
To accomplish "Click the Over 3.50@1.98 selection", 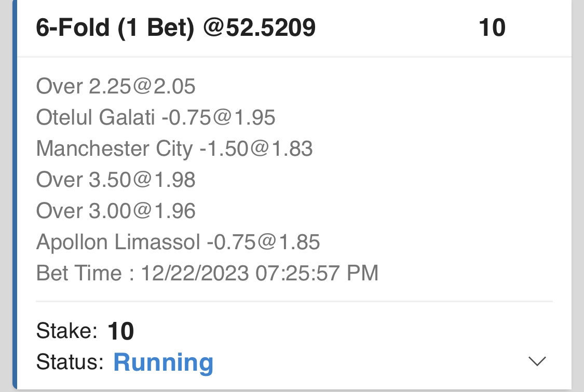I will (116, 180).
